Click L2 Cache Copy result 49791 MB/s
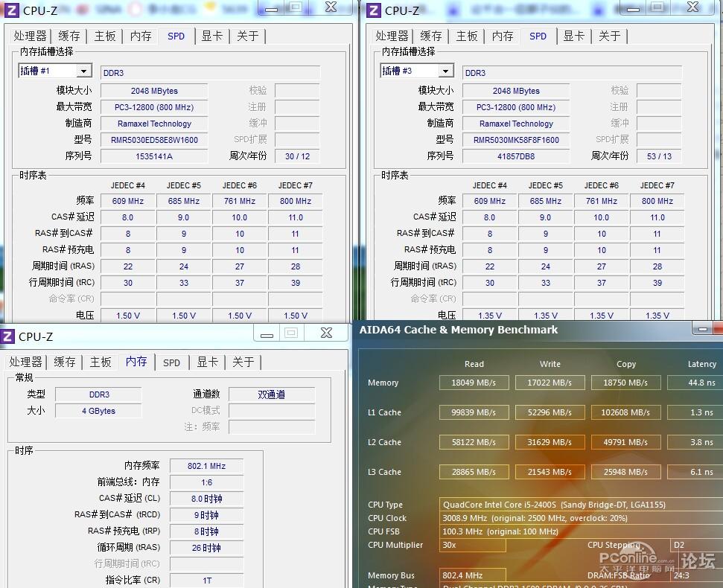Screen dimensions: 723x588 [625, 442]
